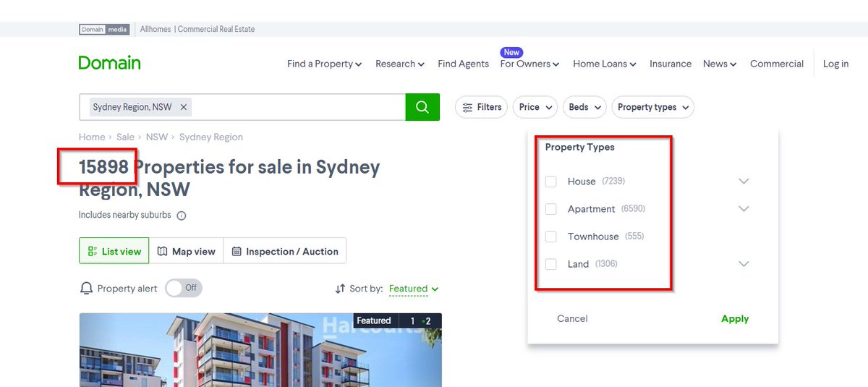Go to the Sale breadcrumb
The image size is (868, 387).
(126, 137)
